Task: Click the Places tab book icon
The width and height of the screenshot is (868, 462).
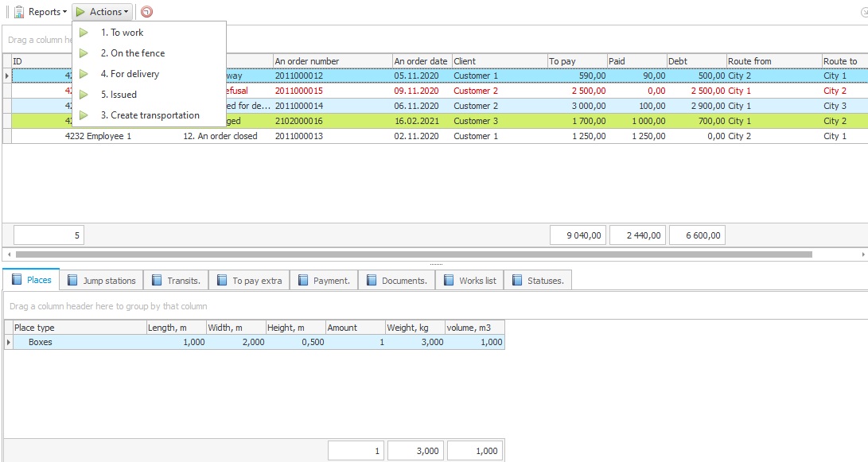Action: 17,279
